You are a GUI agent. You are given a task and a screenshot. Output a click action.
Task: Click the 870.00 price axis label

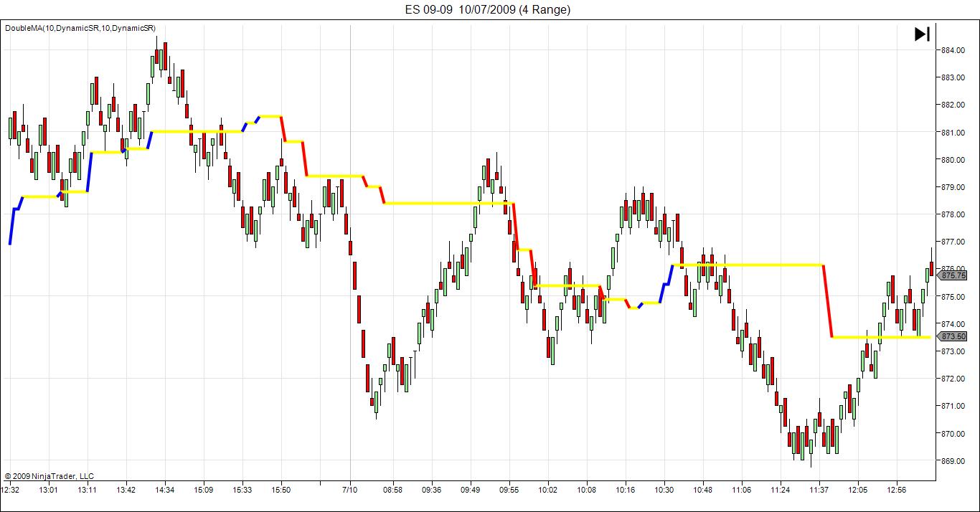(953, 434)
